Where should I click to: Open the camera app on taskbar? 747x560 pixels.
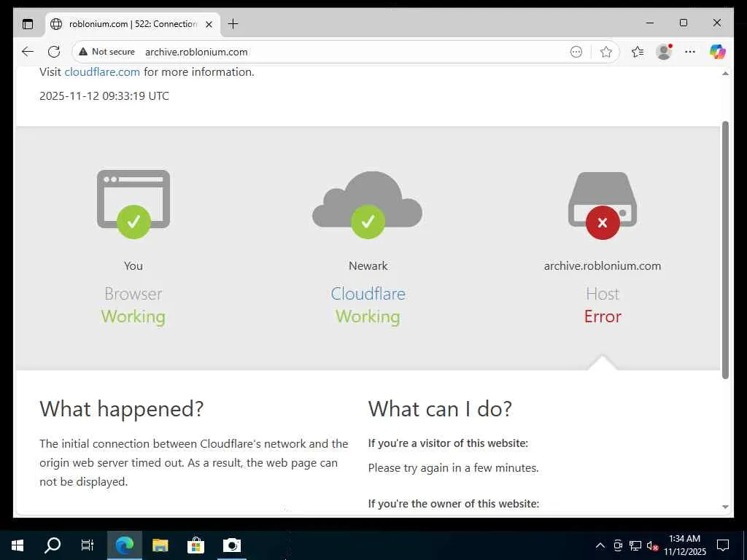(232, 545)
